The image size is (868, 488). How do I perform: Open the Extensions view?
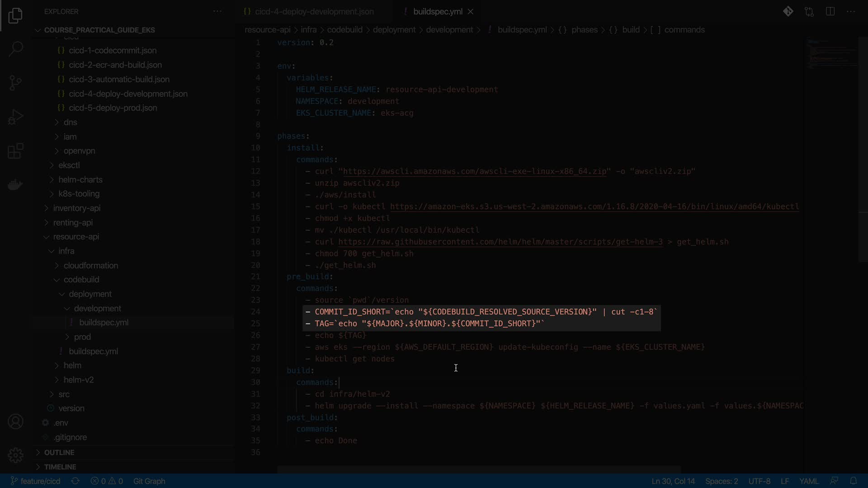15,151
